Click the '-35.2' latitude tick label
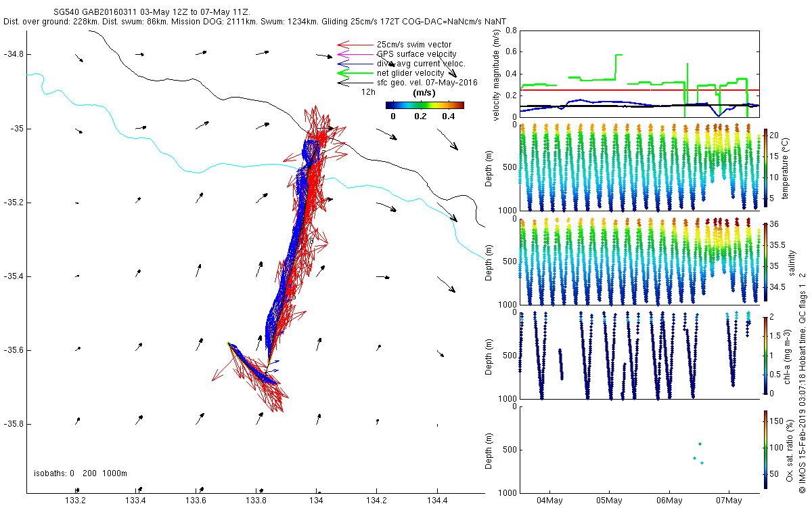812x508 pixels. [x=14, y=203]
